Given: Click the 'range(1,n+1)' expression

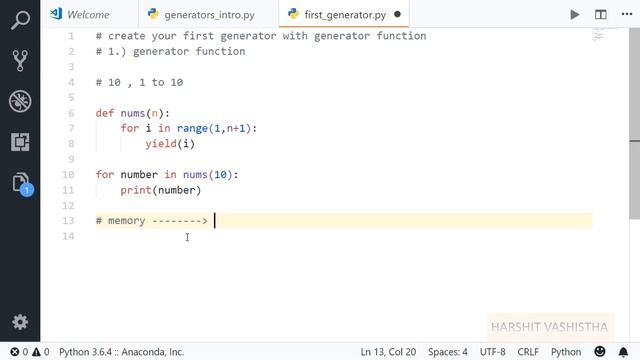Looking at the screenshot, I should coord(213,128).
